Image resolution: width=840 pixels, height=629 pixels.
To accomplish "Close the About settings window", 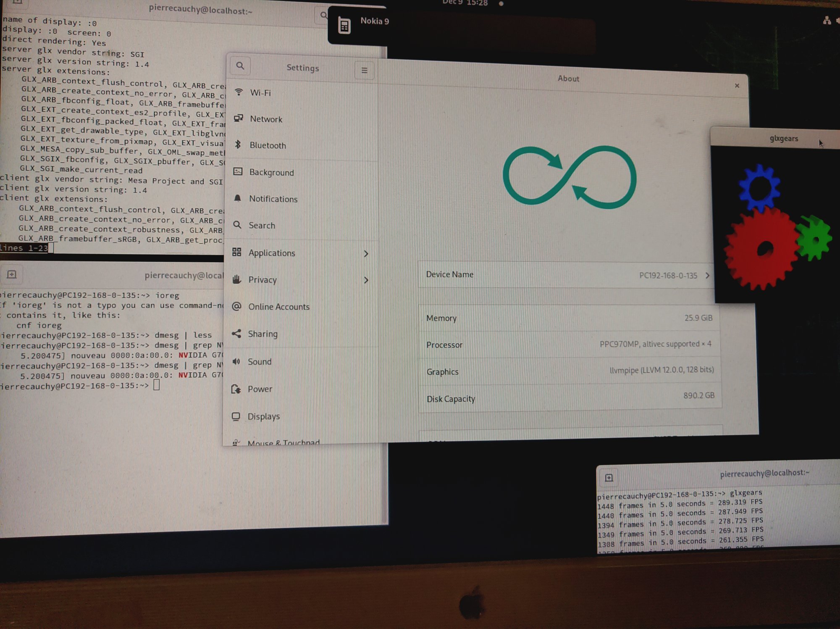I will [737, 86].
